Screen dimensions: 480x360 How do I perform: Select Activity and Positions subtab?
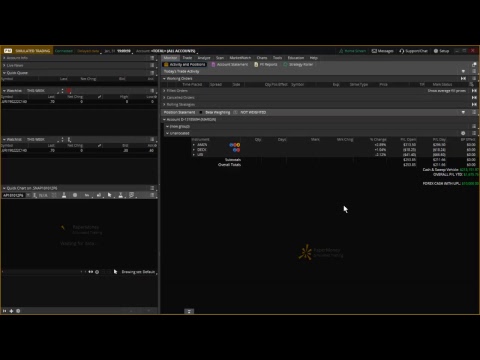click(185, 64)
